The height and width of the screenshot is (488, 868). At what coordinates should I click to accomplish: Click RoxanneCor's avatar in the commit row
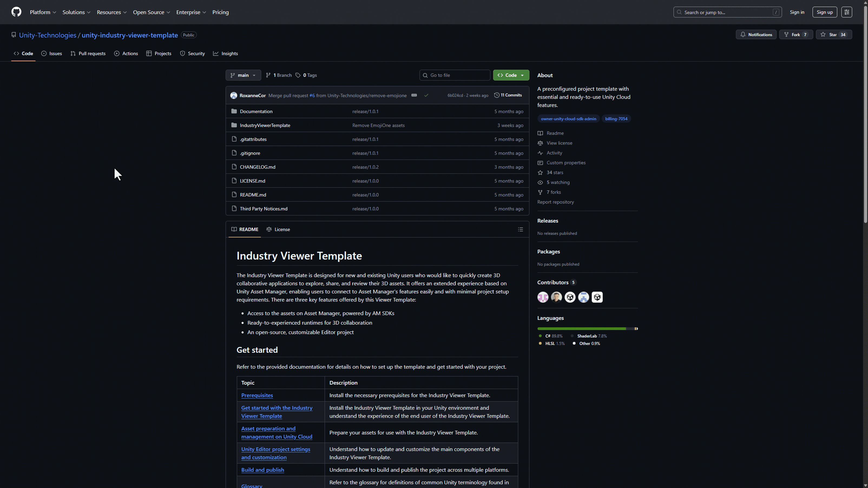pos(234,95)
